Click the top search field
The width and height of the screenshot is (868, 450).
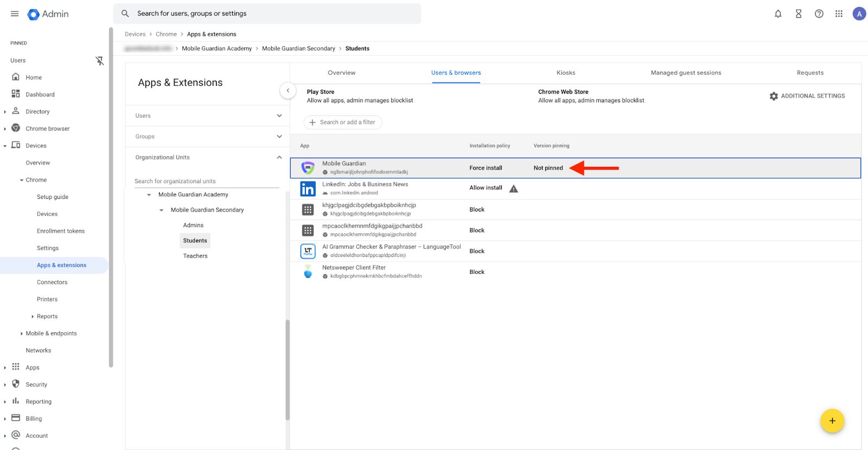click(x=267, y=14)
